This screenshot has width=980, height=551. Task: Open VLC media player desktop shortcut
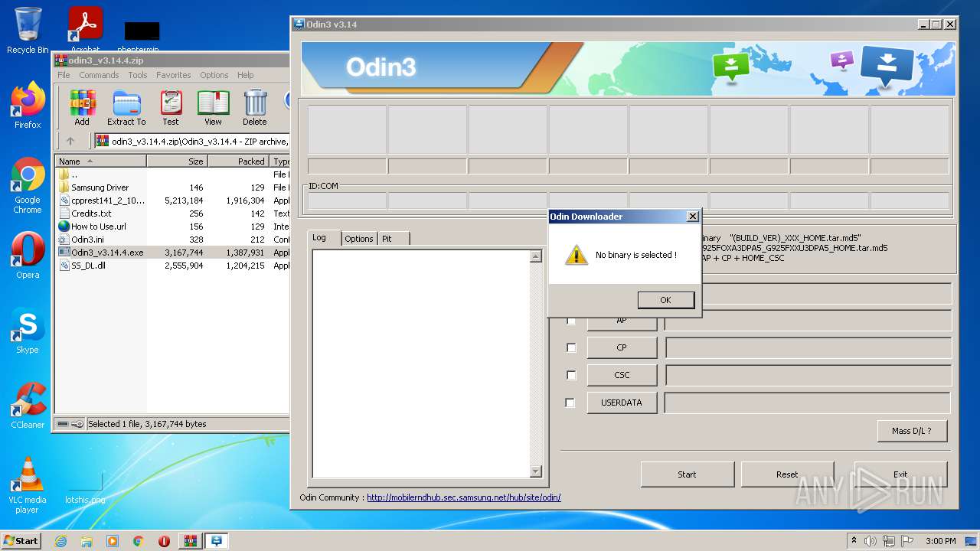coord(28,485)
